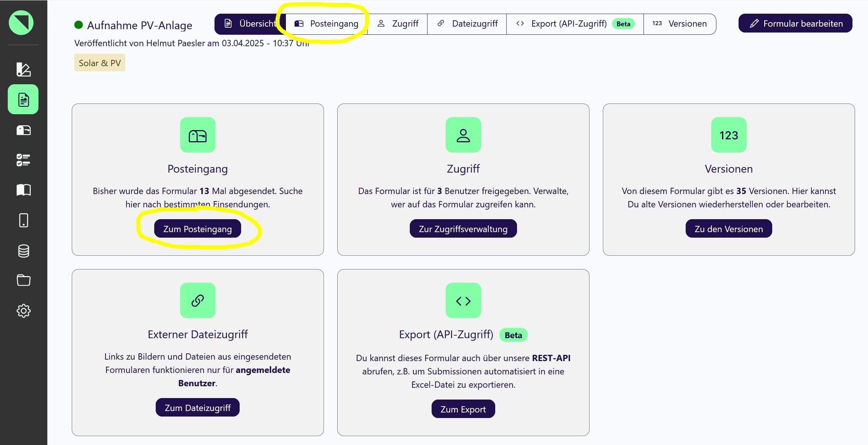Open the design editor sidebar icon
This screenshot has height=445, width=868.
23,69
